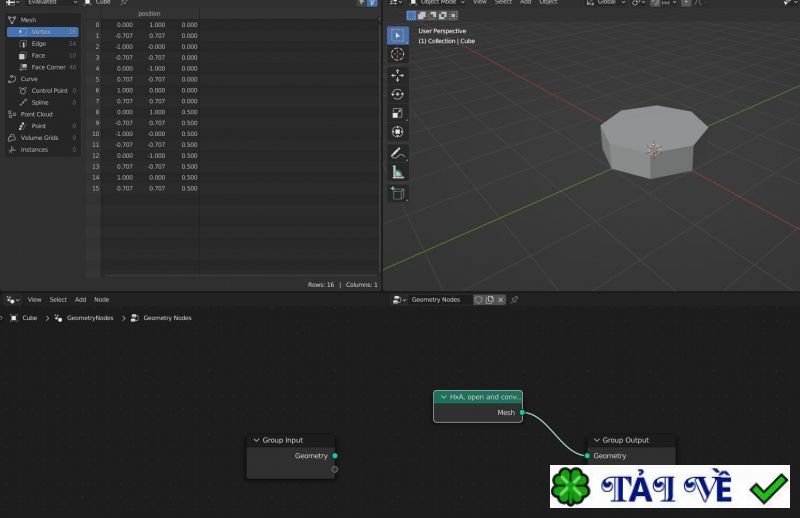Choose the Scale tool
800x518 pixels.
(x=398, y=113)
